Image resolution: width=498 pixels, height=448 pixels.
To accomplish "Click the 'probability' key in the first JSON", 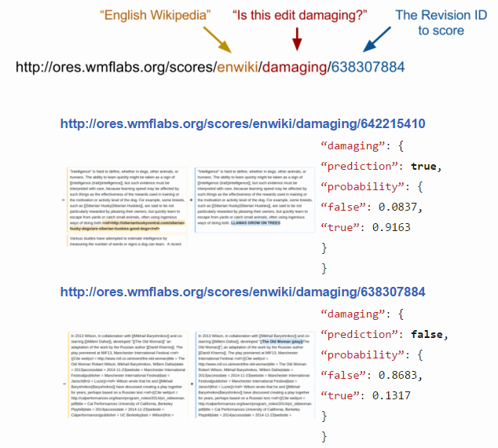I will click(x=362, y=187).
